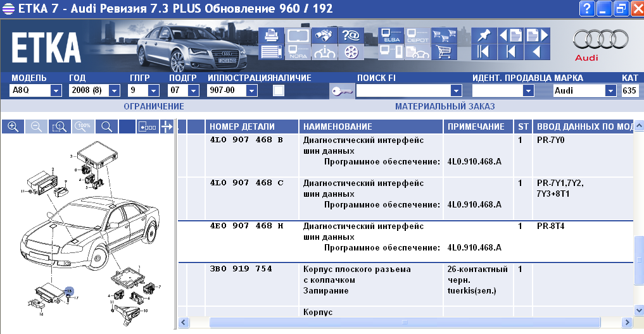Image resolution: width=644 pixels, height=334 pixels.
Task: Open the single shopping cart icon
Action: click(x=444, y=52)
